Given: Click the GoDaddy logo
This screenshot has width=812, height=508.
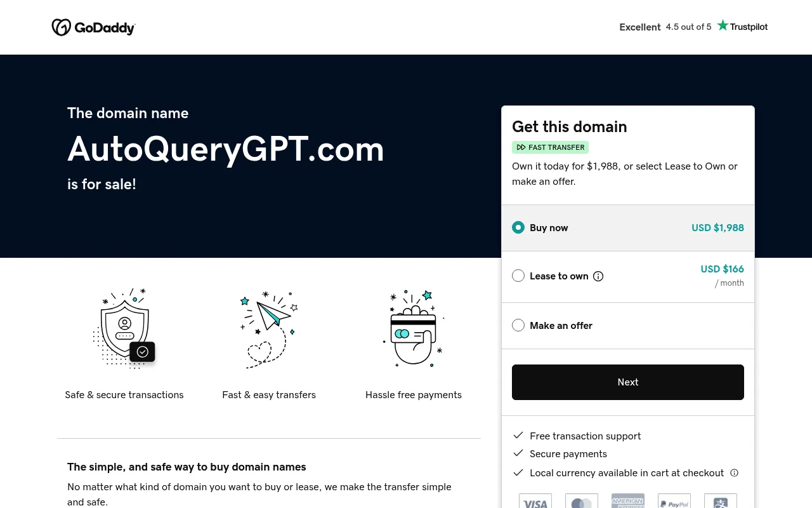Looking at the screenshot, I should click(x=93, y=27).
